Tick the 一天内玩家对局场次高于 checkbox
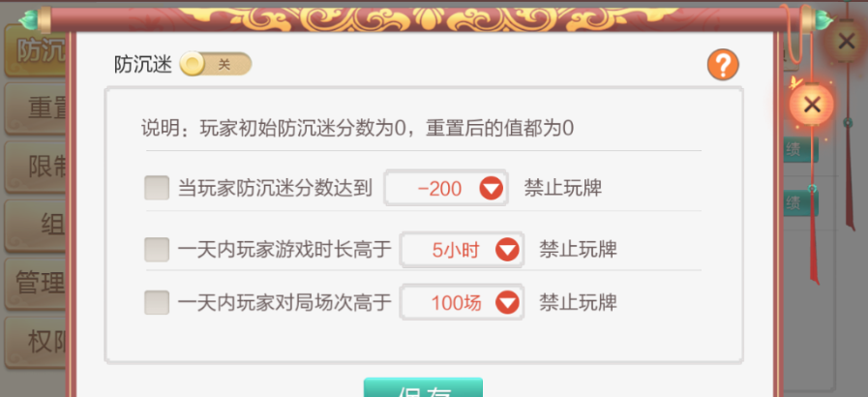This screenshot has width=868, height=397. 157,302
